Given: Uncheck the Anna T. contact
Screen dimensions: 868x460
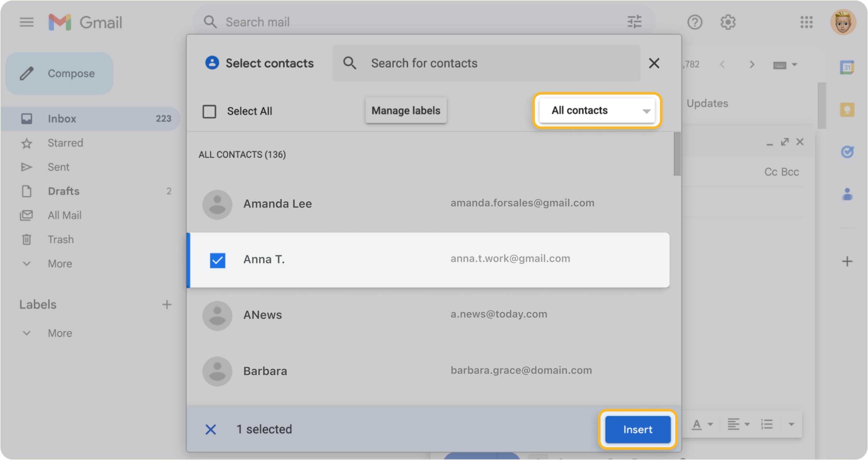Looking at the screenshot, I should (217, 260).
